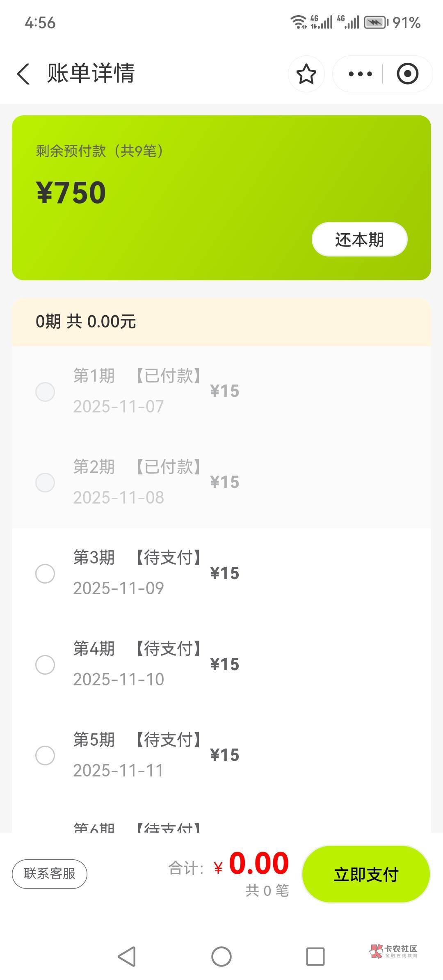This screenshot has height=980, width=443.
Task: Tap the 第4期 2025-11-10 installment row
Action: pos(221,664)
